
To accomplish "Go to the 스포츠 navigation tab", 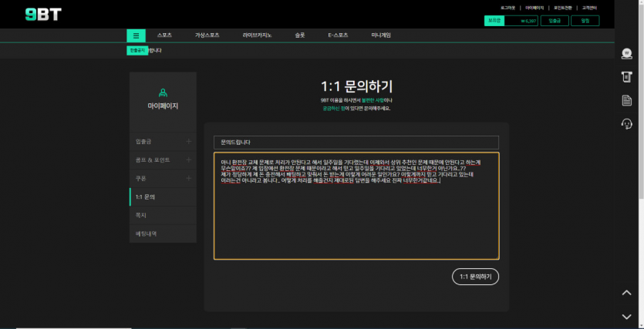I will coord(164,35).
